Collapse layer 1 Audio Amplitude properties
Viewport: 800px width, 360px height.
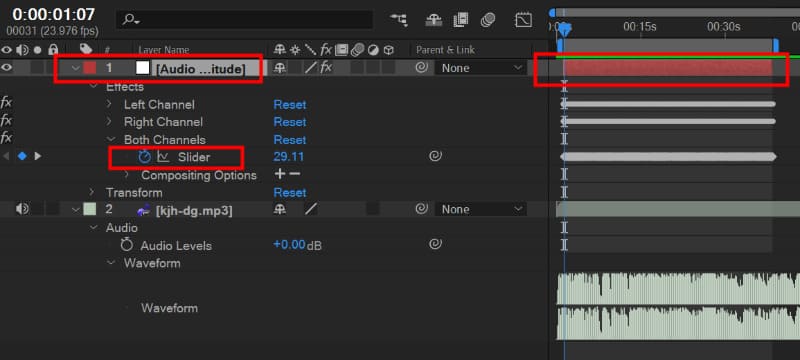coord(76,68)
